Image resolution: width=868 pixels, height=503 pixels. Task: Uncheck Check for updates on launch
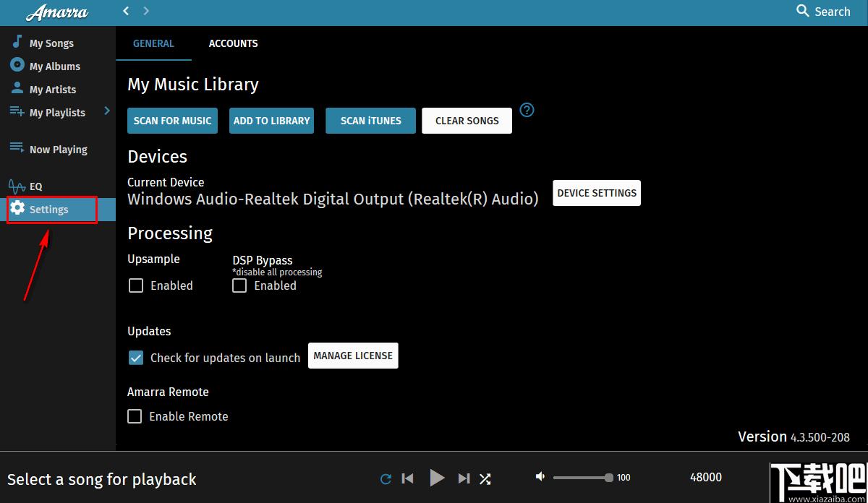[135, 357]
